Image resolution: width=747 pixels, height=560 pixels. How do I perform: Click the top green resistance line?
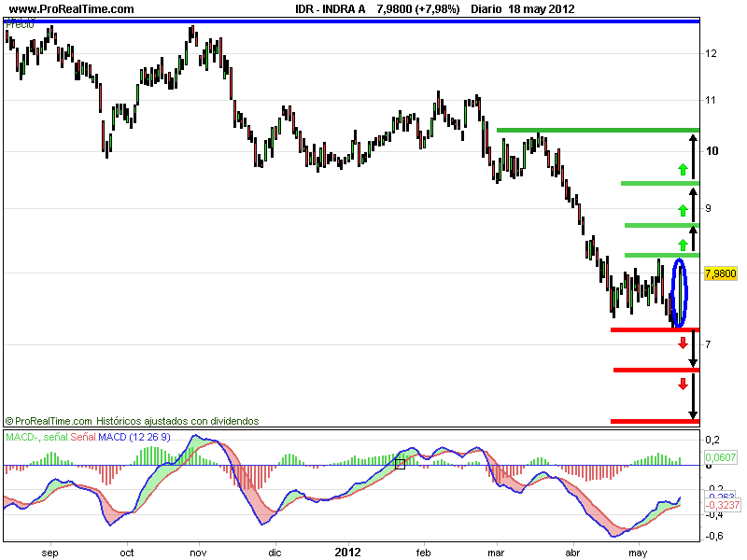coord(598,130)
